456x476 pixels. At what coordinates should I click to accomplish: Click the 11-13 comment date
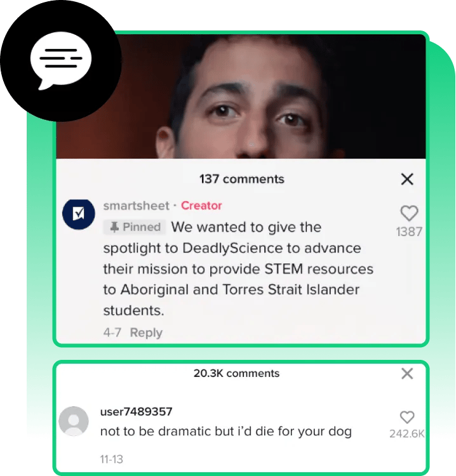(112, 459)
